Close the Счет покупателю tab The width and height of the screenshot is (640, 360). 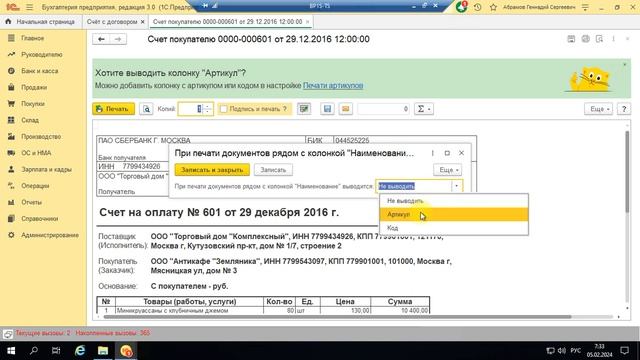307,22
